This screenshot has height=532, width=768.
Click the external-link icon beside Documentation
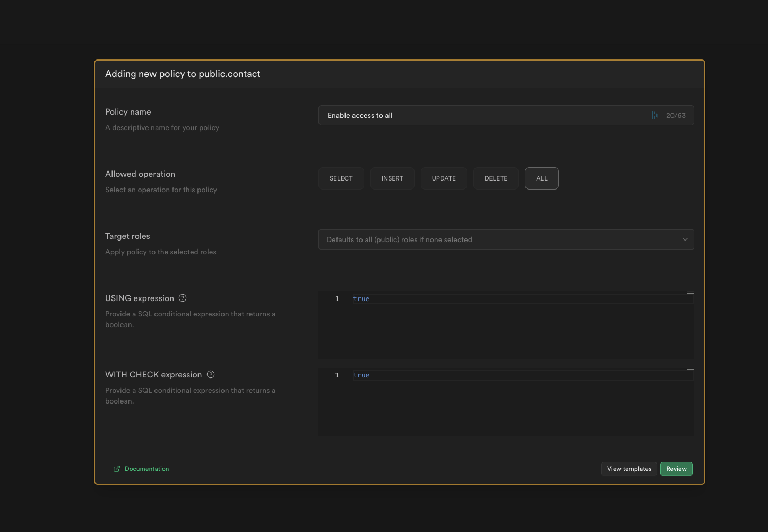click(x=116, y=469)
